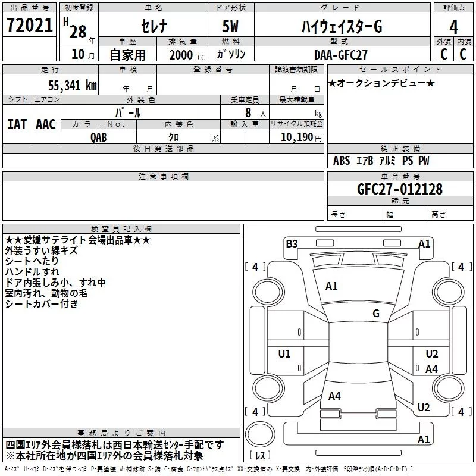
Task: Click the mileage value 55,341 km
Action: [x=73, y=85]
